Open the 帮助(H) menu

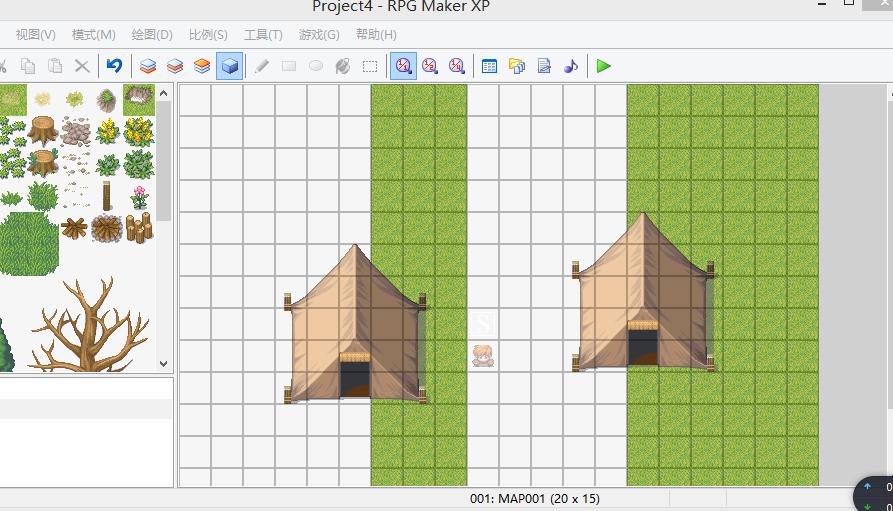pos(376,35)
